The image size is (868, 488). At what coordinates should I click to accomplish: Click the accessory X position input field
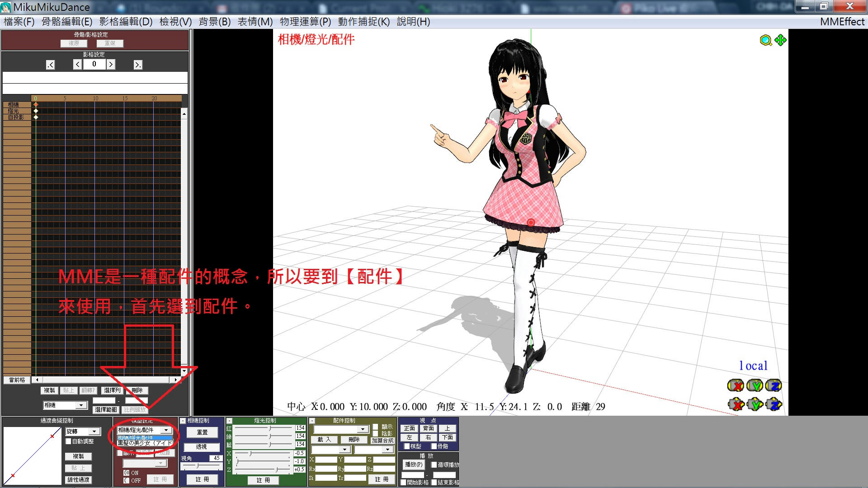coord(326,460)
